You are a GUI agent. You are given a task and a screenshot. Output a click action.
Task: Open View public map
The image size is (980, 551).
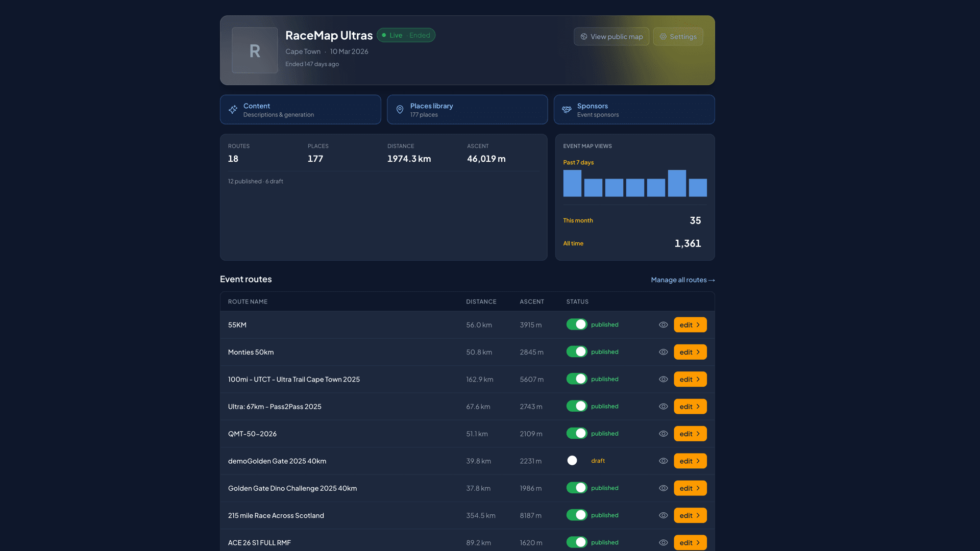coord(611,37)
